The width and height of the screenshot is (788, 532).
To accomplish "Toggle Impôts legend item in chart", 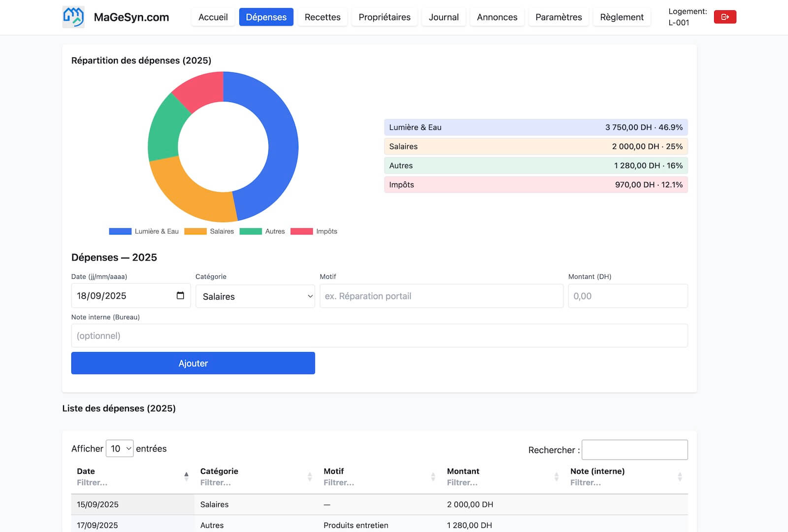I will tap(314, 232).
